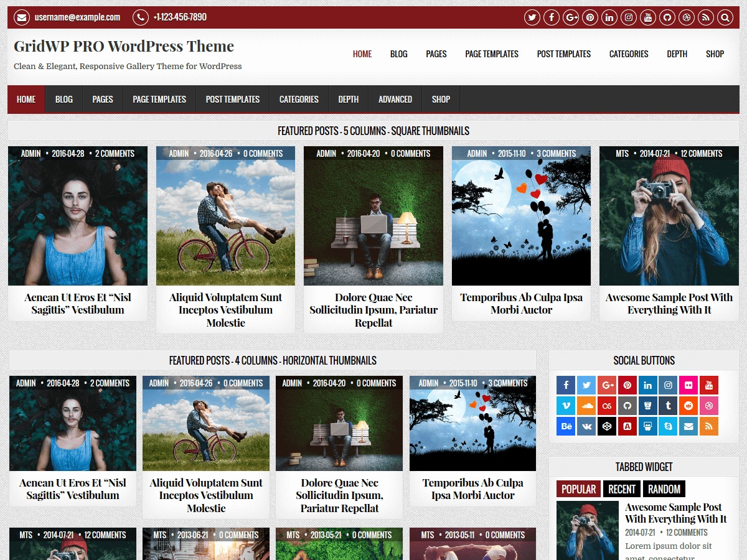
Task: Open Awesome Sample Post link in Tabbed Widget
Action: pyautogui.click(x=675, y=513)
